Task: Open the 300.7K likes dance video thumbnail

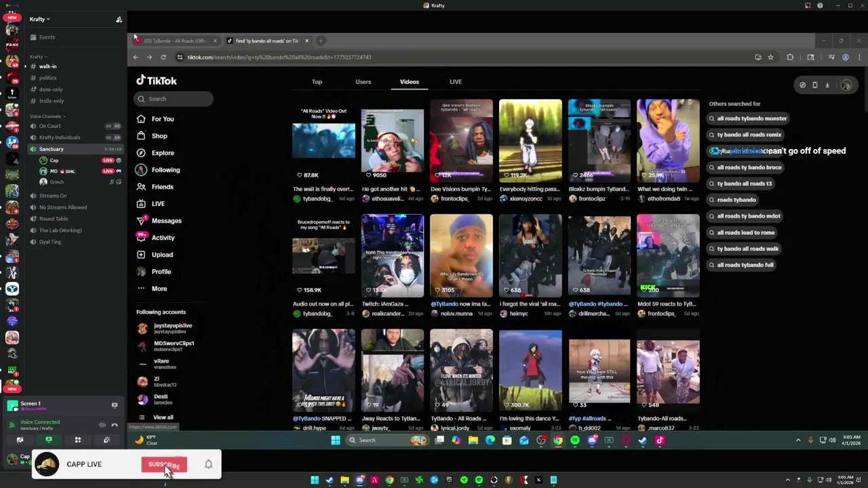Action: pyautogui.click(x=530, y=371)
